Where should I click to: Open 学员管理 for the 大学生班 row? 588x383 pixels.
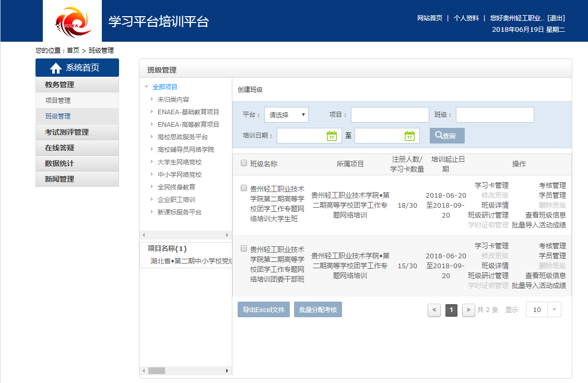click(x=552, y=195)
